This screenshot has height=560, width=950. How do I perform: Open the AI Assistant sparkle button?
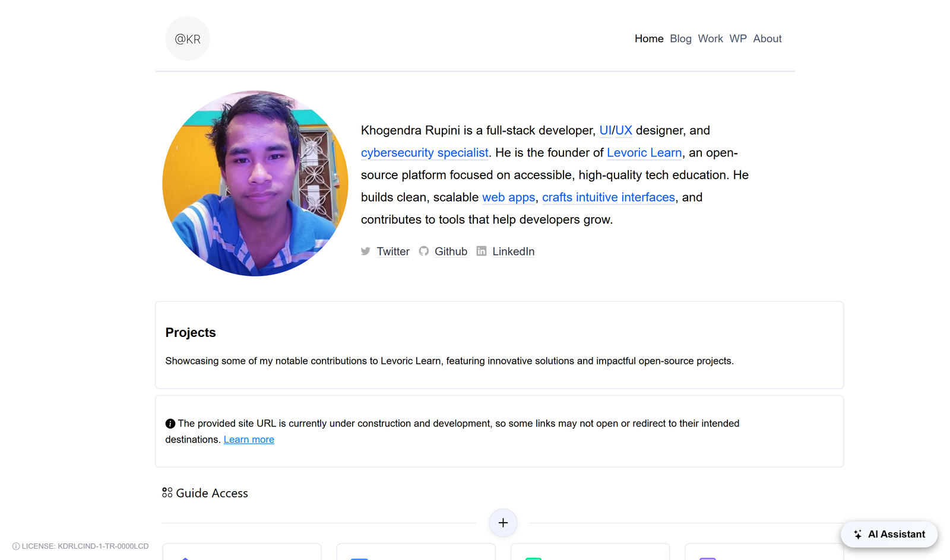click(x=857, y=534)
